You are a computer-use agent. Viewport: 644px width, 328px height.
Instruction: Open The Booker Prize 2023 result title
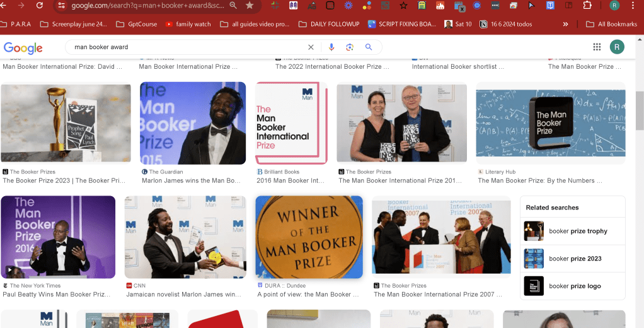tap(64, 180)
